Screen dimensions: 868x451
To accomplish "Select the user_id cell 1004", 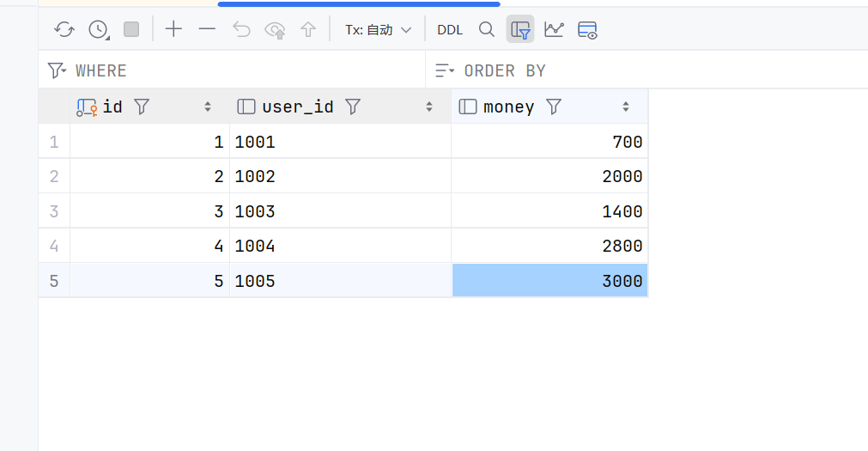I will pos(341,246).
